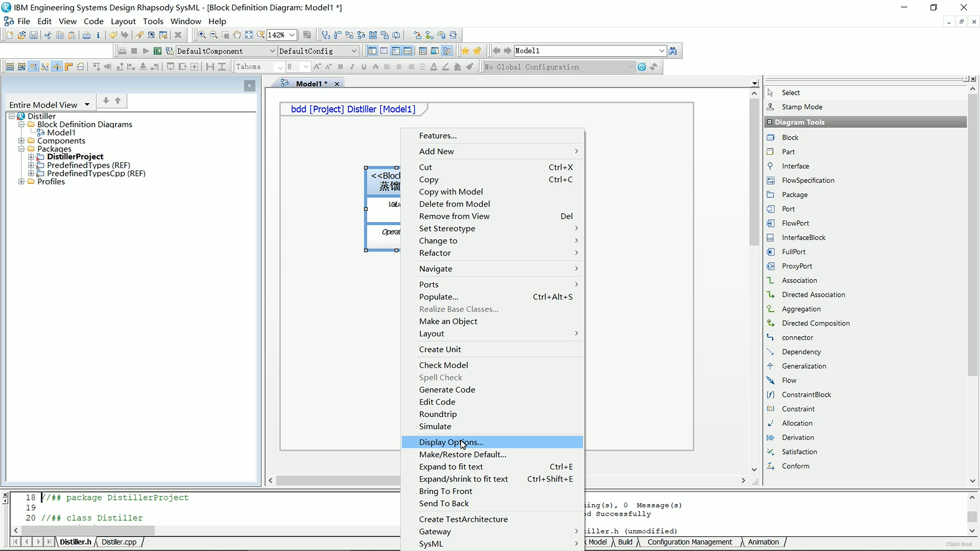Toggle Stamp Mode in the toolbox
This screenshot has width=980, height=551.
pos(801,107)
